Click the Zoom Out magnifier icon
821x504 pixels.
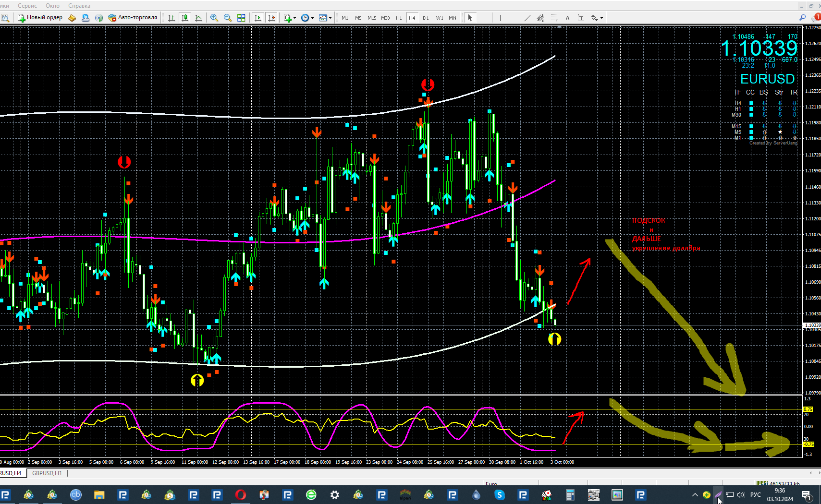228,18
